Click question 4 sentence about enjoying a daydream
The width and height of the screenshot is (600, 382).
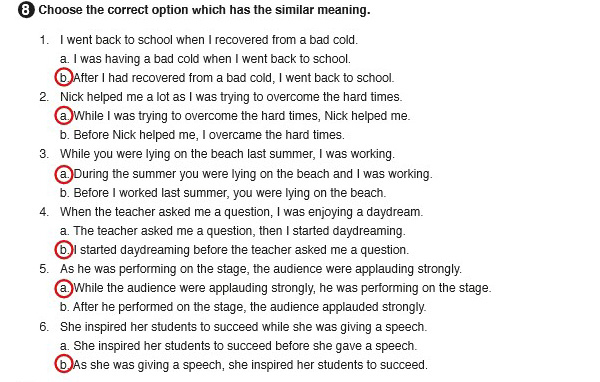[x=241, y=212]
